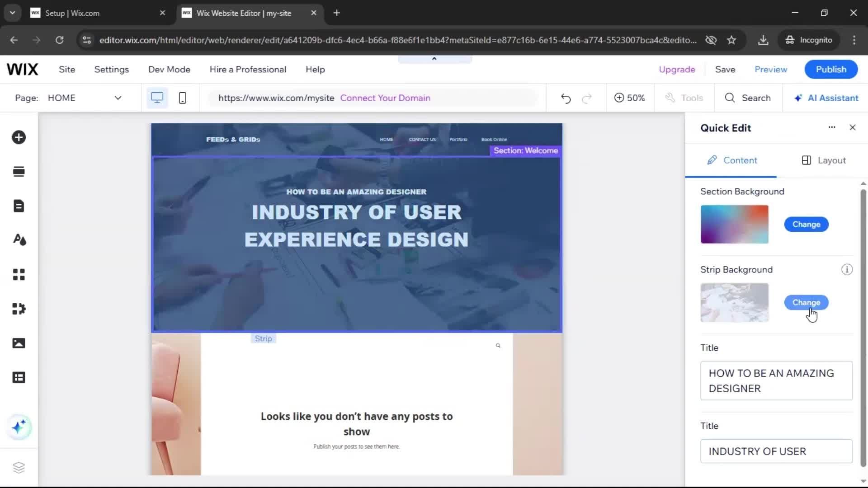Image resolution: width=868 pixels, height=488 pixels.
Task: Open a new browser tab
Action: coord(336,13)
